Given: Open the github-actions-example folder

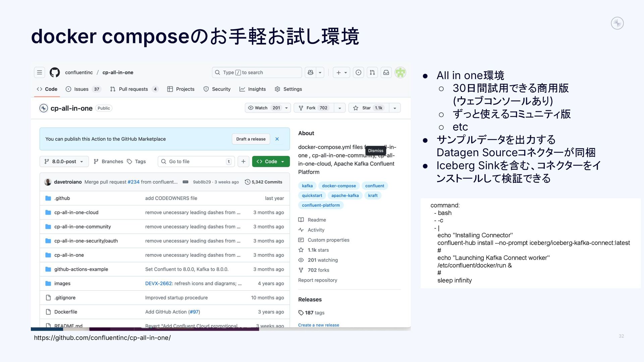Looking at the screenshot, I should click(81, 269).
